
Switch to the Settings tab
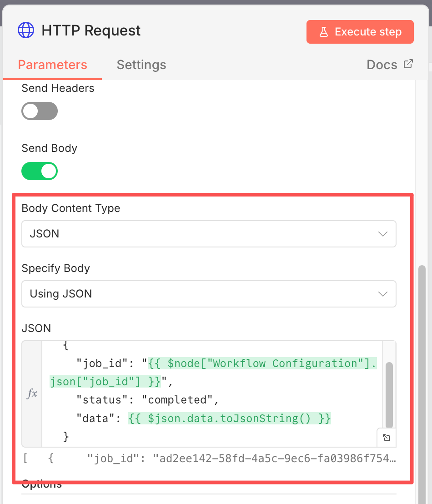pos(141,65)
